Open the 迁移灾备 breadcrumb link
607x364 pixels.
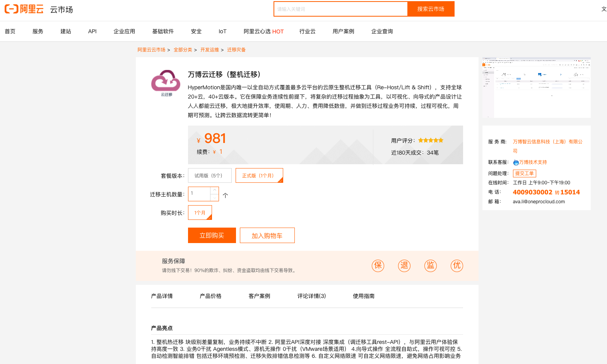pyautogui.click(x=236, y=50)
